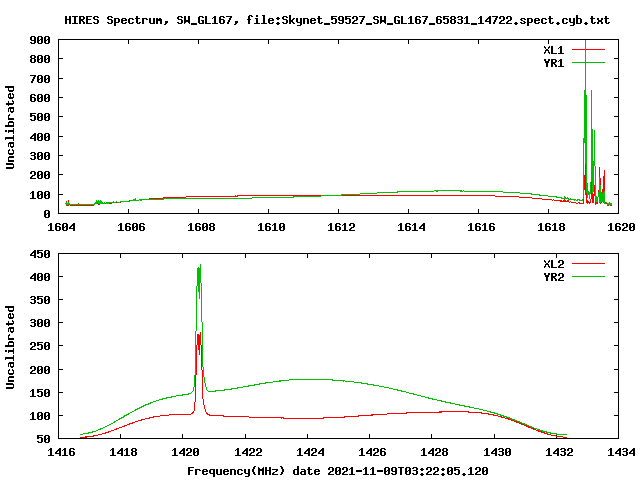Click the 1612 frequency tick label
The width and height of the screenshot is (640, 480).
click(x=341, y=227)
